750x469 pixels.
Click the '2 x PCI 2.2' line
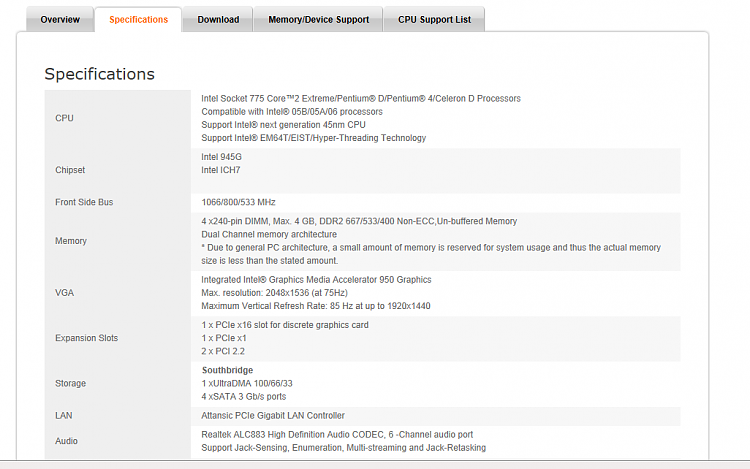[223, 351]
